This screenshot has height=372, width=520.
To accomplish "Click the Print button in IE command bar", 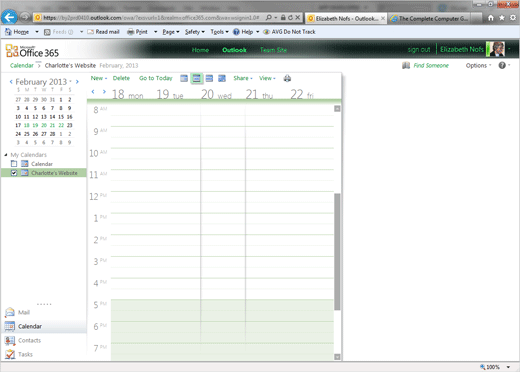I will pos(138,32).
